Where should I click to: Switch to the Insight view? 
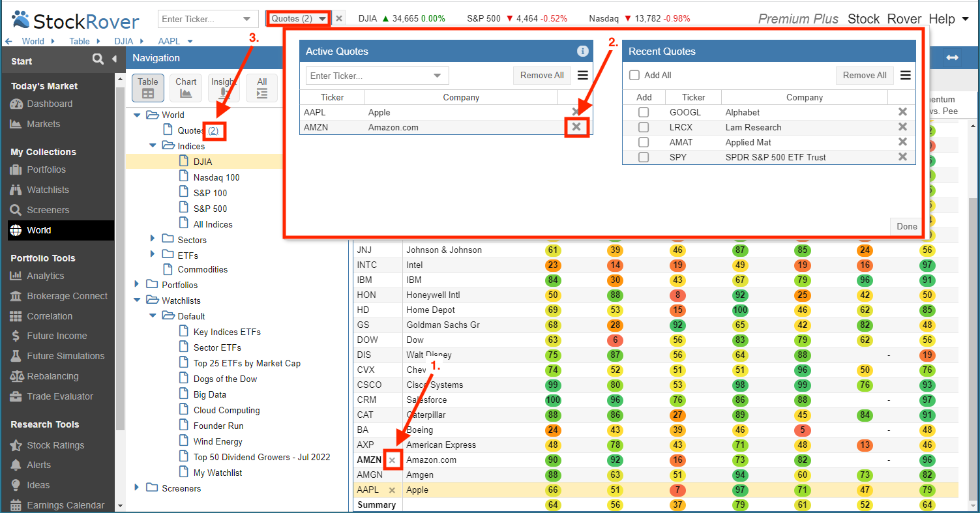tap(224, 88)
